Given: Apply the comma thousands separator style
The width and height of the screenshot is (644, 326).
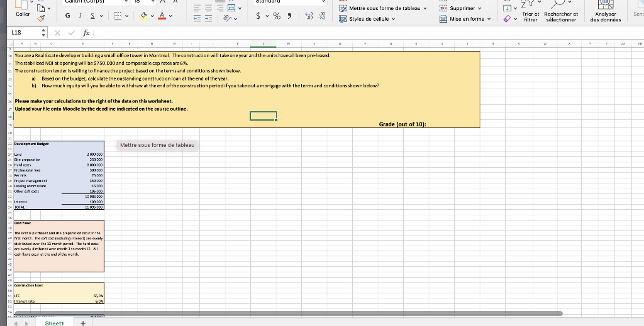Looking at the screenshot, I should [x=289, y=16].
